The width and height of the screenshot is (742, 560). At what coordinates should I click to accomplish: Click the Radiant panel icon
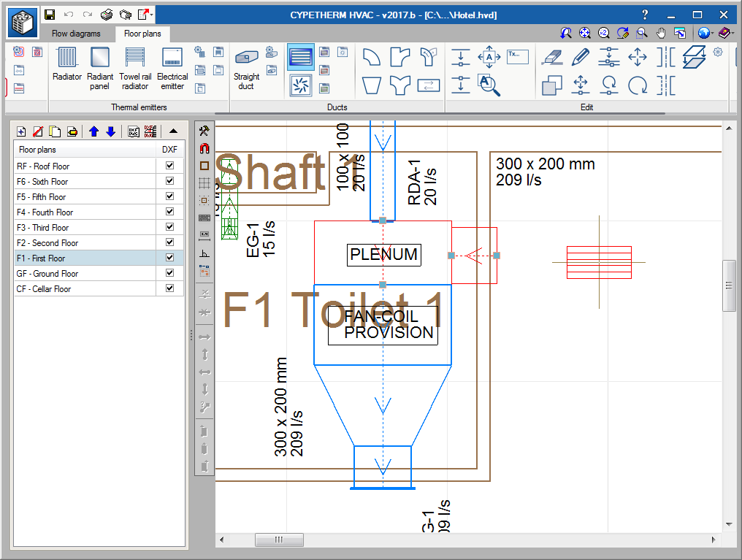99,64
